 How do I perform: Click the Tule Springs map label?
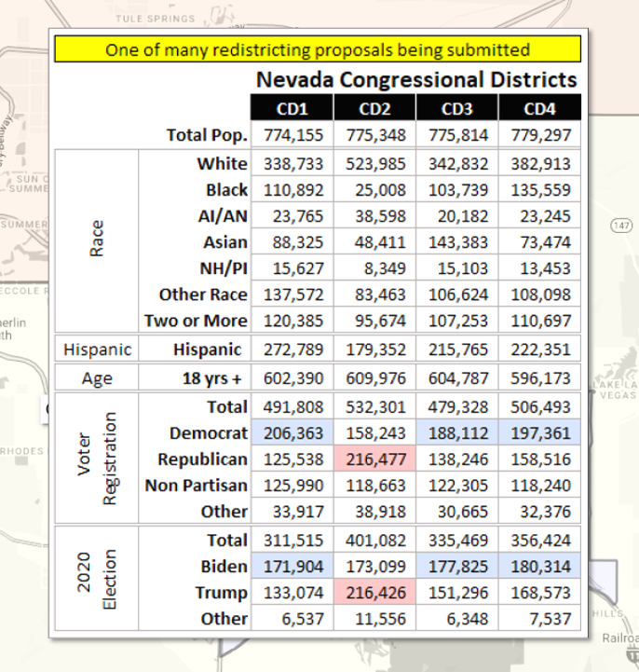[x=155, y=18]
